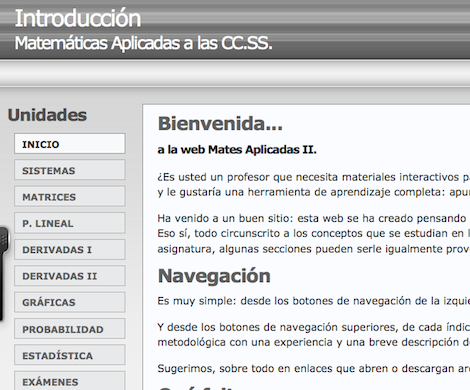This screenshot has height=390, width=470.
Task: Click the paragraph starting 'Sugerimos, sobre todo'
Action: click(x=314, y=369)
